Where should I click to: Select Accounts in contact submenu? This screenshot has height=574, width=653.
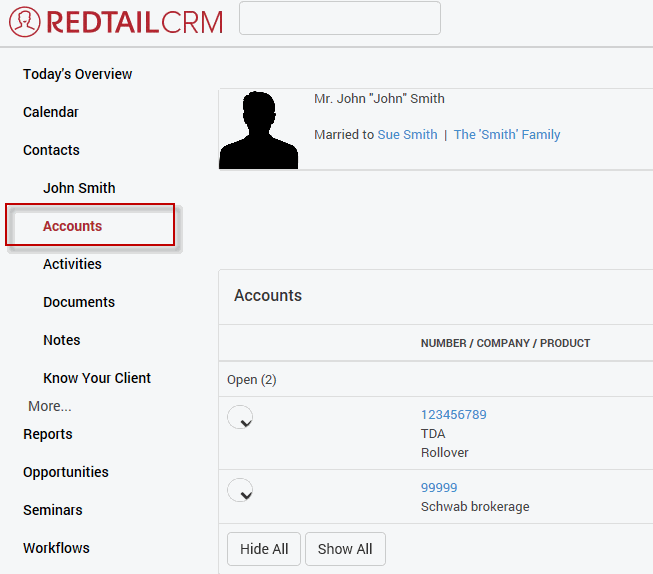click(x=72, y=226)
